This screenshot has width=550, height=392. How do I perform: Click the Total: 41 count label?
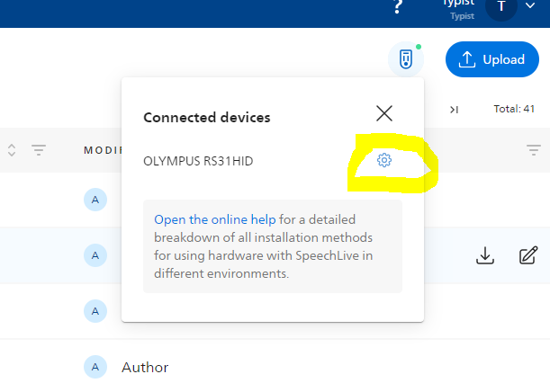tap(514, 109)
